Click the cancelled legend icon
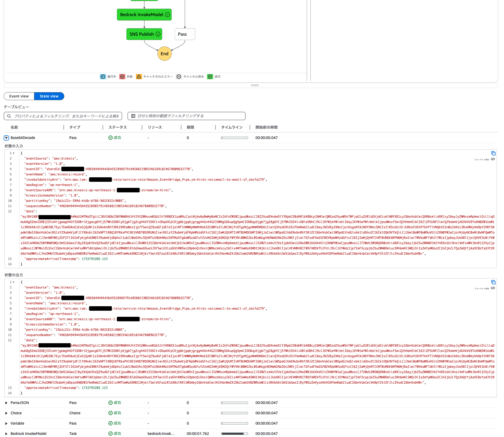This screenshot has width=504, height=437. click(x=179, y=77)
